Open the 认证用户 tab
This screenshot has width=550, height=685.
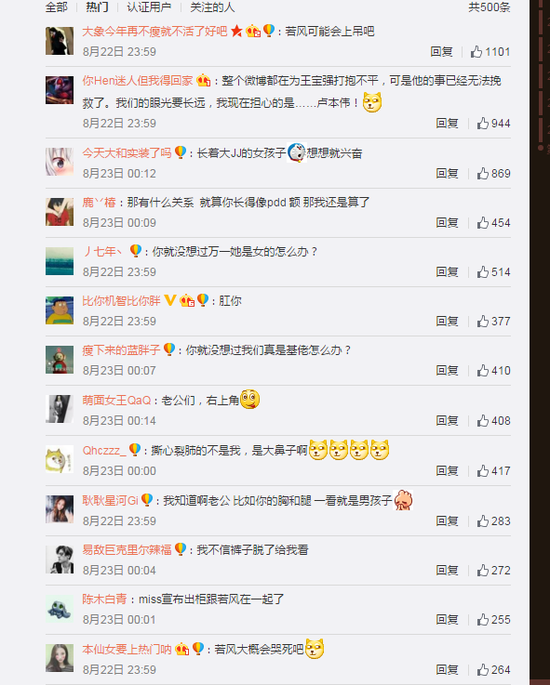click(149, 7)
